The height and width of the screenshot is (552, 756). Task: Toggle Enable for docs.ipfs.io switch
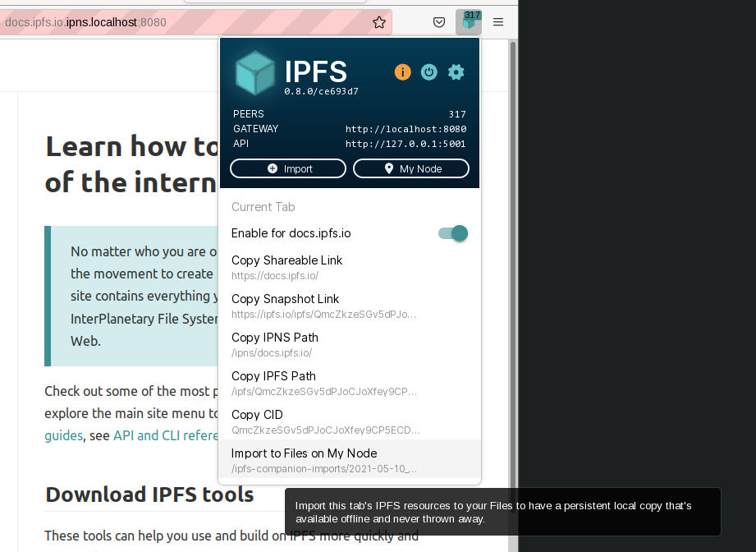coord(453,233)
